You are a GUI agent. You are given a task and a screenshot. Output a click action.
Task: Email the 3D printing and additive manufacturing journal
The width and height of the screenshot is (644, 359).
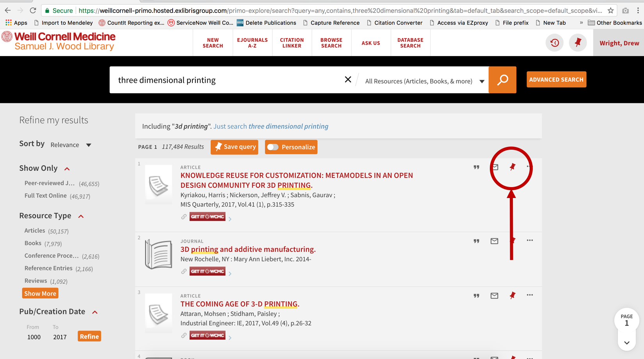[x=494, y=241]
